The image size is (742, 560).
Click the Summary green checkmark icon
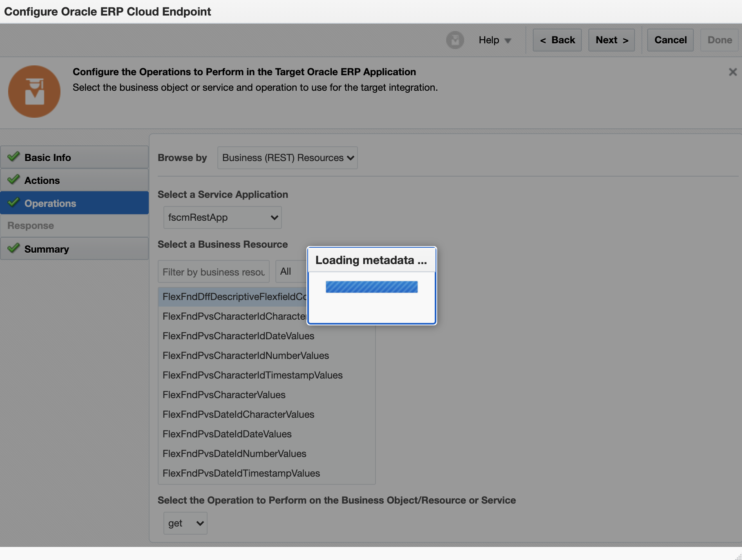point(13,248)
